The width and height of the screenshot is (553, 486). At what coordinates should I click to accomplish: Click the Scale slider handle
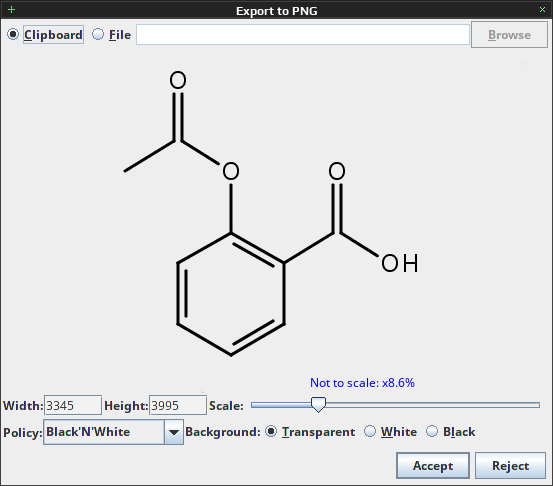[318, 405]
